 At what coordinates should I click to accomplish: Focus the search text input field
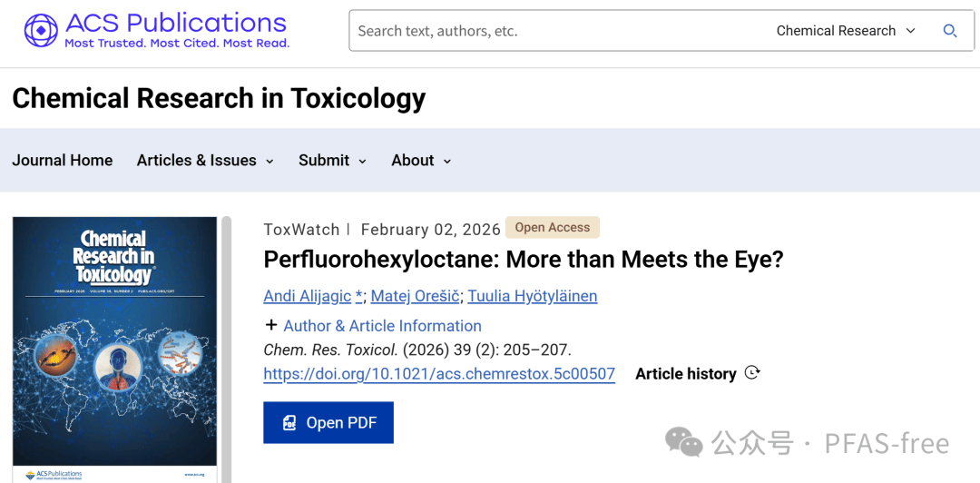point(563,31)
